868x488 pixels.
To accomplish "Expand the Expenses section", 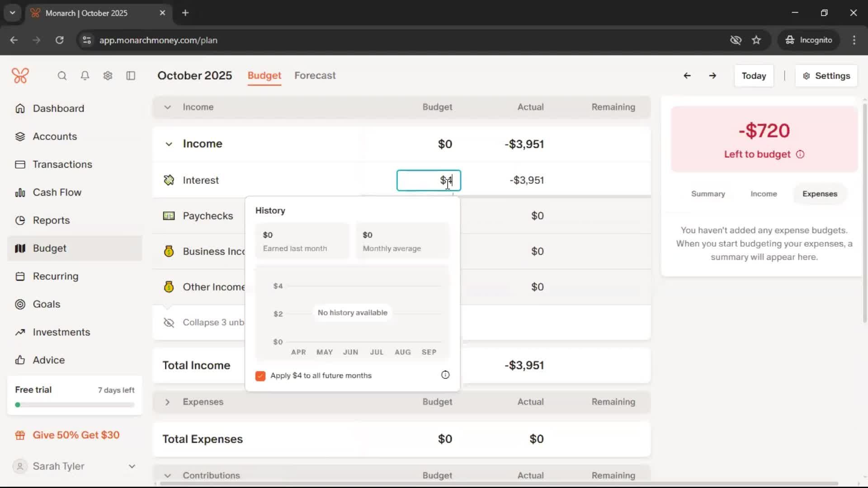I will point(167,402).
